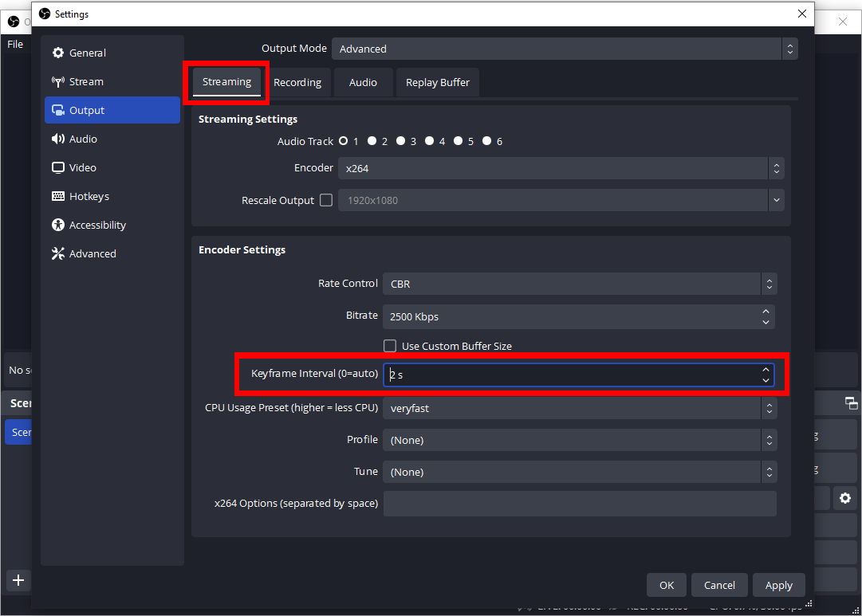Switch to the Recording tab
Screen dimensions: 862x616
(297, 82)
